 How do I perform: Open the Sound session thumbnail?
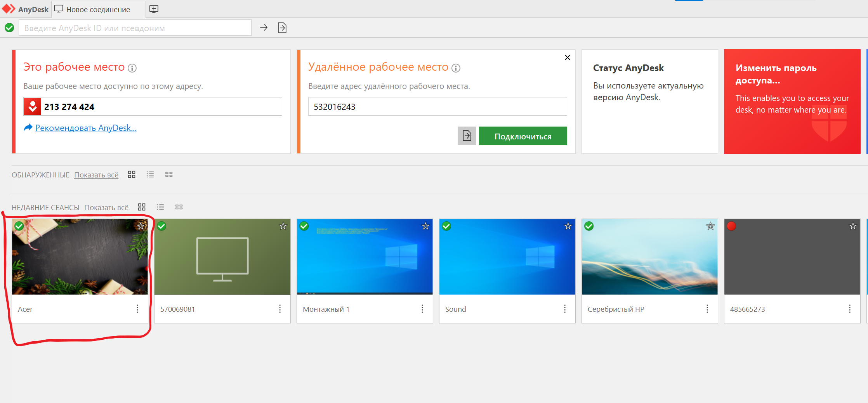tap(507, 257)
